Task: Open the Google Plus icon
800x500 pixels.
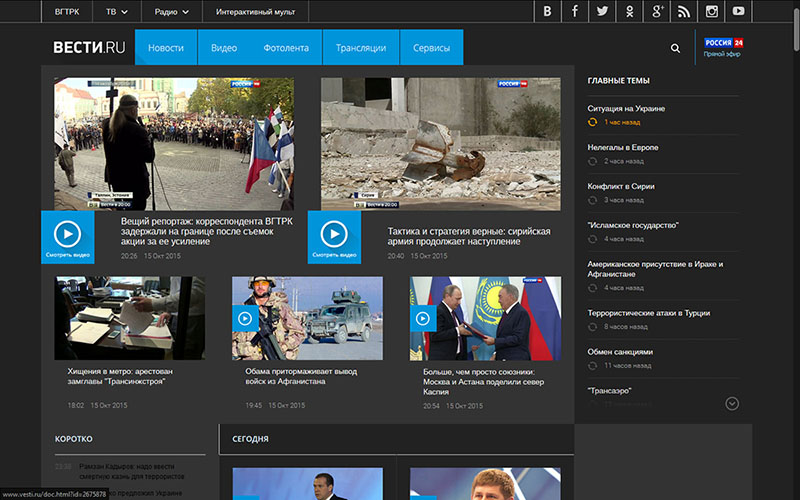Action: point(657,11)
